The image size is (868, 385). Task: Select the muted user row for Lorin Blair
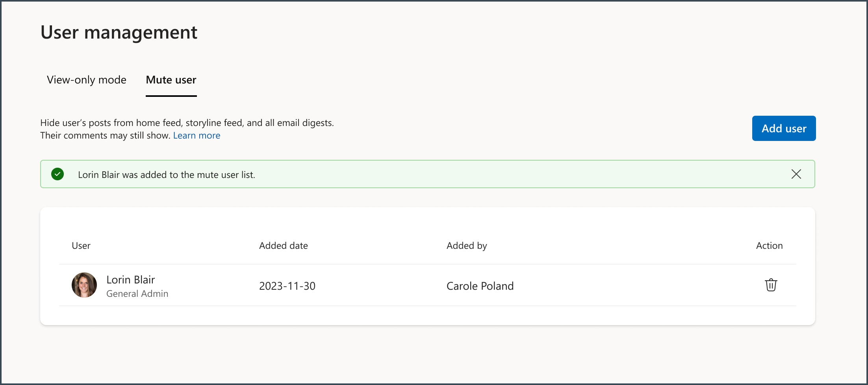[394, 285]
